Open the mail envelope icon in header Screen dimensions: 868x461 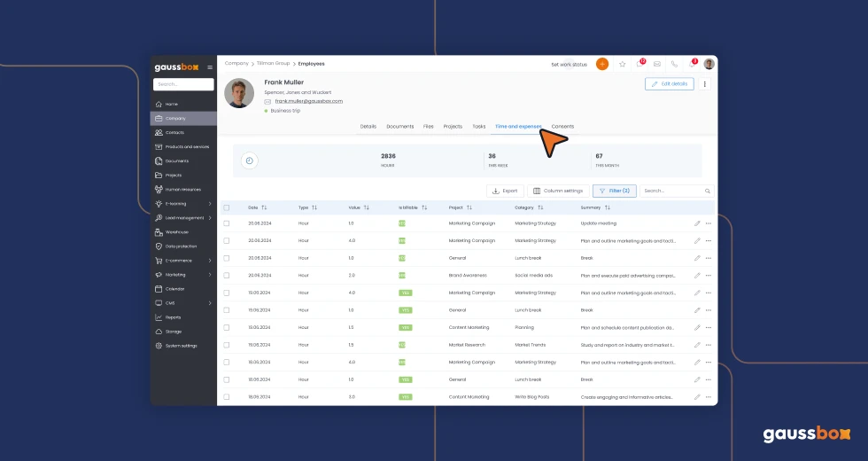(656, 64)
